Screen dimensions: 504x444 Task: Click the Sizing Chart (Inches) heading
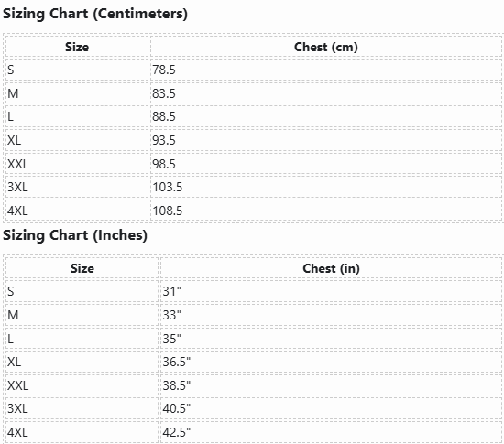[x=75, y=235]
